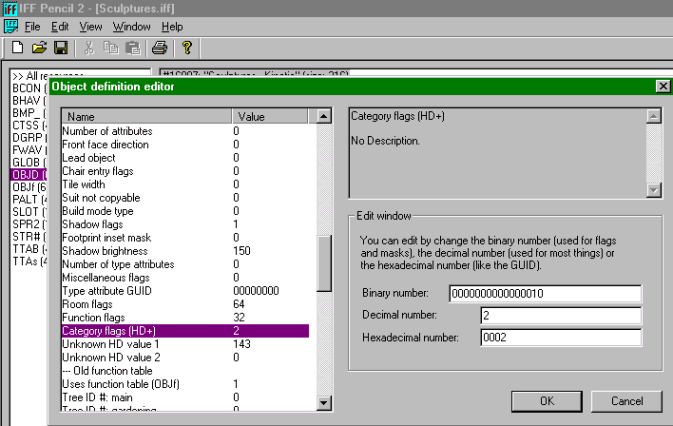Open help with the question mark icon

[x=187, y=48]
